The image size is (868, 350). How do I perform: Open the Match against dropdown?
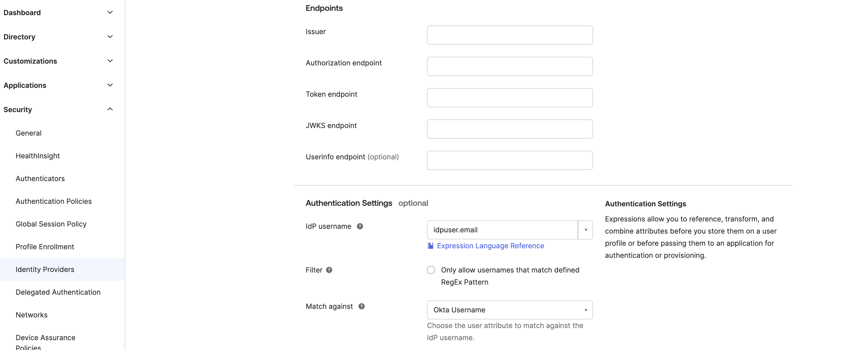586,310
